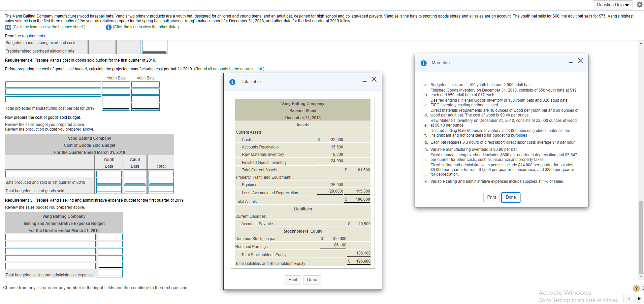Screen dimensions: 644x304
Task: Click the yellow help question mark icon
Action: [x=636, y=288]
